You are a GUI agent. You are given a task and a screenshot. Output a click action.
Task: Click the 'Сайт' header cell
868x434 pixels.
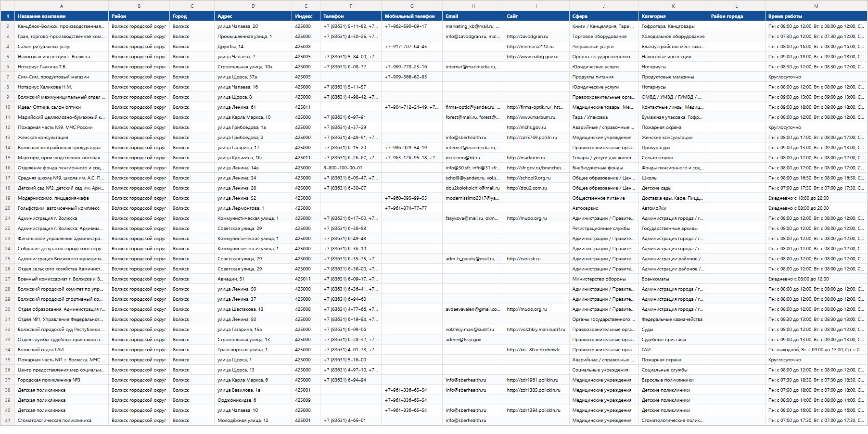[536, 16]
